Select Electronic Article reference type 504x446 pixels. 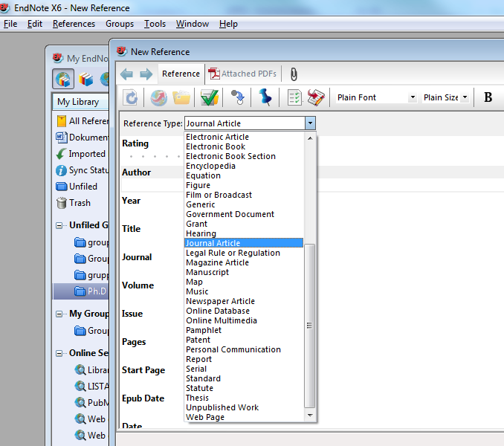tap(244, 137)
